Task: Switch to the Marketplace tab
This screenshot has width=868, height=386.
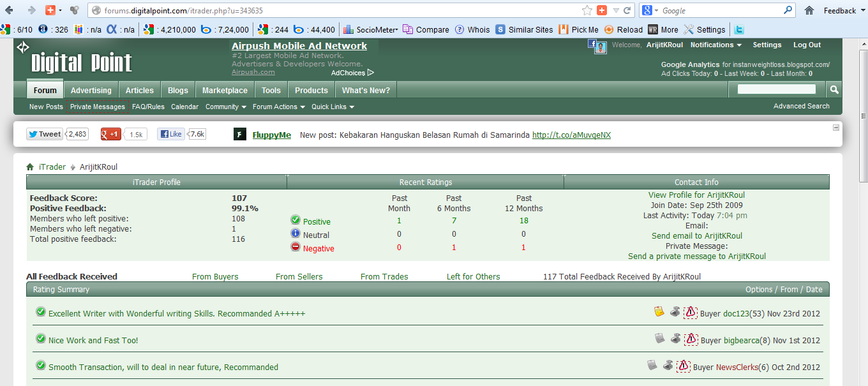Action: tap(225, 90)
